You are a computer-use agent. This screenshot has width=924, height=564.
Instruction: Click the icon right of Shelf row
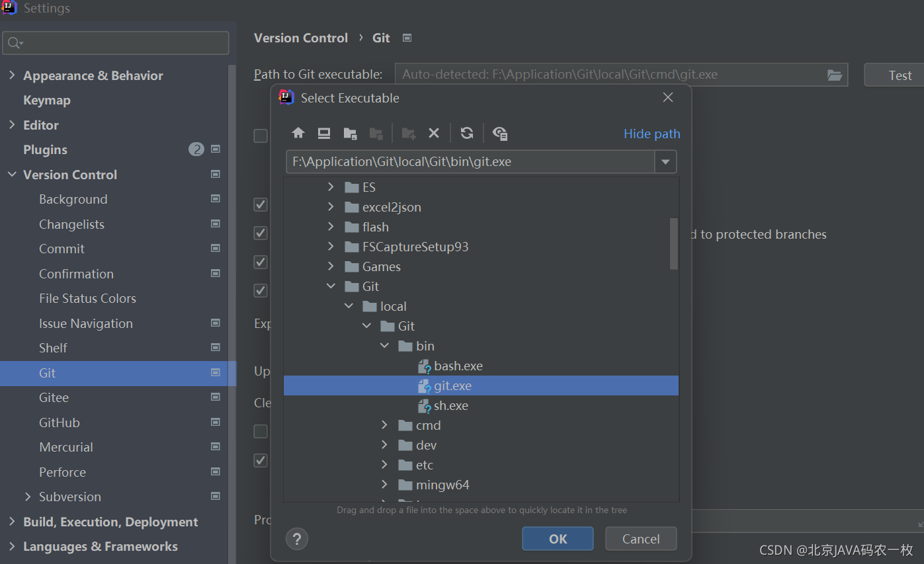click(215, 348)
